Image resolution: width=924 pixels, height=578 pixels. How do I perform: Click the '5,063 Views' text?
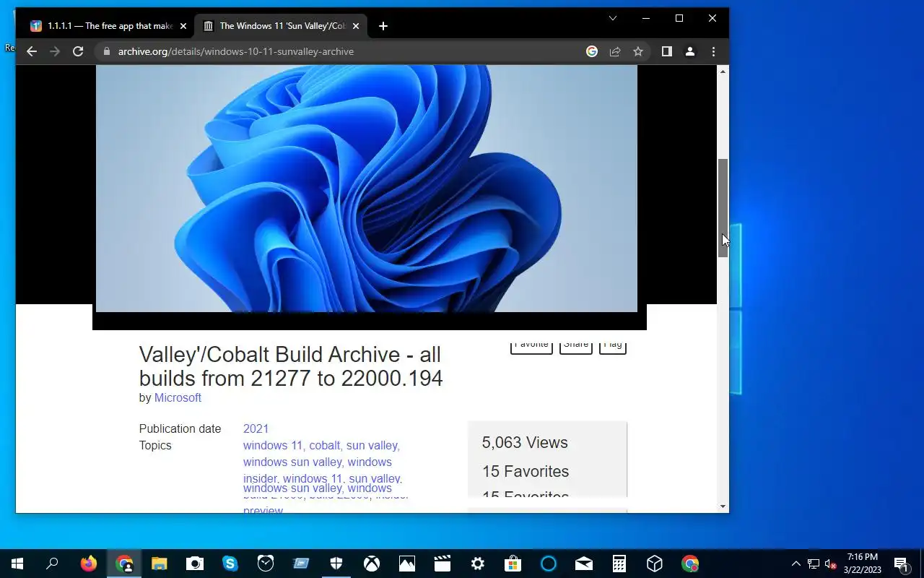tap(525, 442)
